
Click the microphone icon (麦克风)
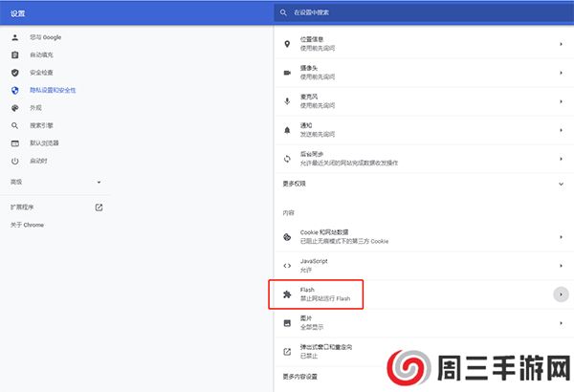pyautogui.click(x=286, y=100)
